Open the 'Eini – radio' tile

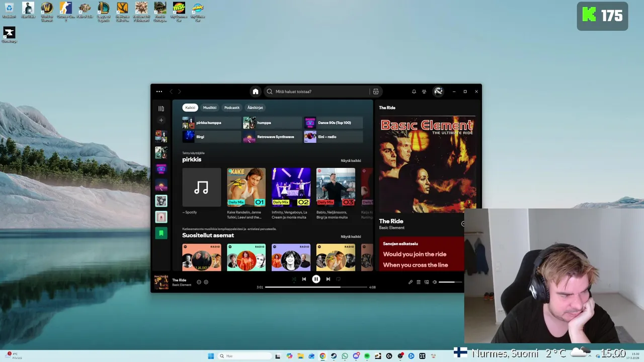tap(333, 137)
